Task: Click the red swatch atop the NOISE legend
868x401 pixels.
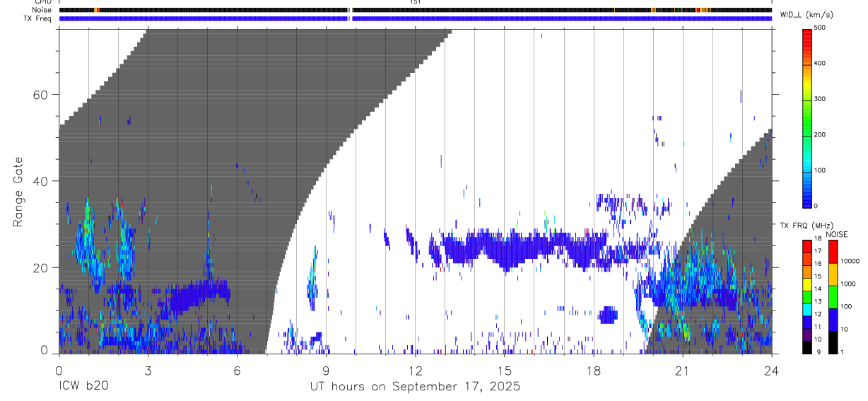Action: [x=833, y=252]
